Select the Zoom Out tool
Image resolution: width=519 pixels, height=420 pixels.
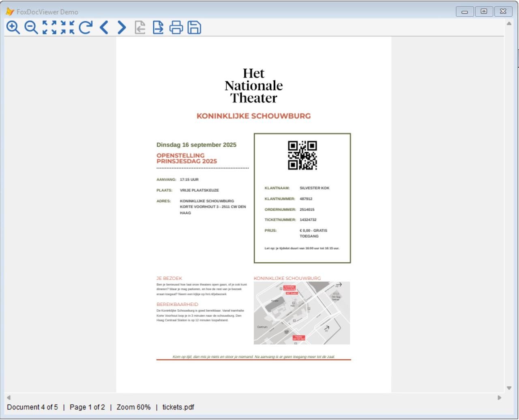click(x=30, y=28)
